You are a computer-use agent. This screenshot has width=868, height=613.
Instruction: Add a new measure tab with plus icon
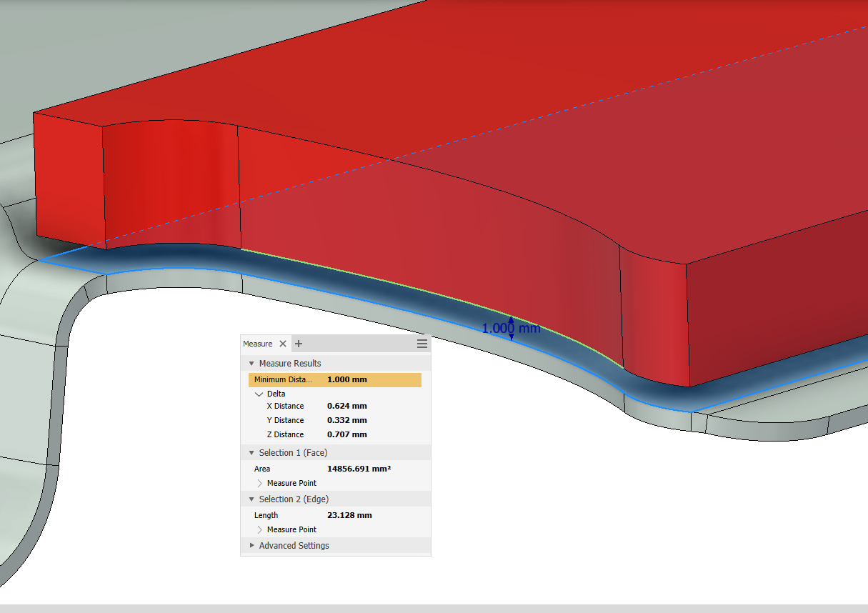coord(298,344)
